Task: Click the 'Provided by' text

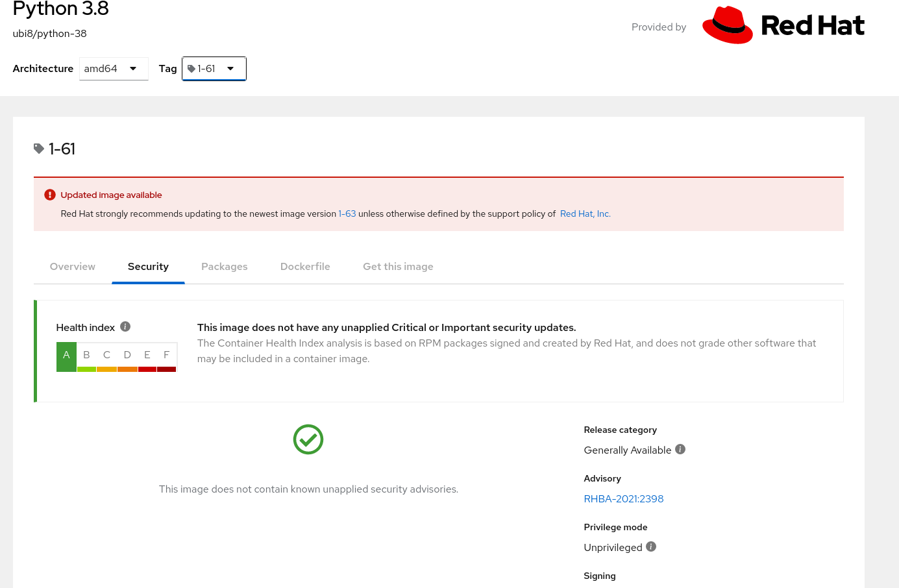Action: pyautogui.click(x=659, y=27)
